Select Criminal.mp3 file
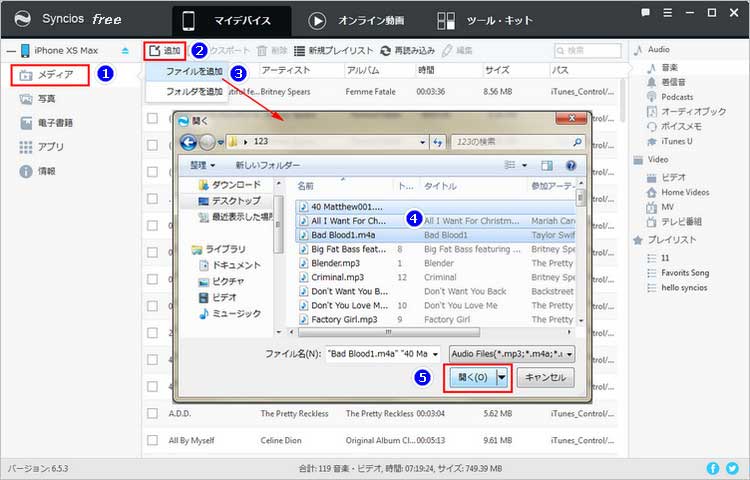Viewport: 750px width, 480px height. click(435, 277)
